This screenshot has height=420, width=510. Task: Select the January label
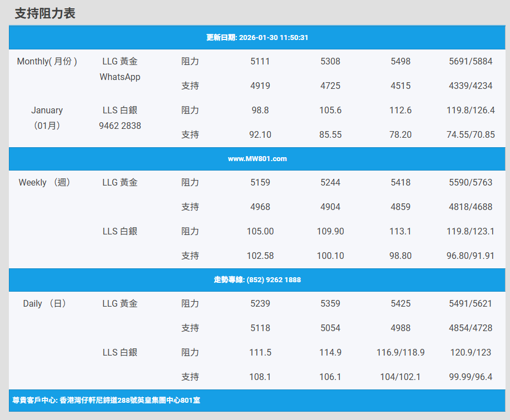point(47,111)
